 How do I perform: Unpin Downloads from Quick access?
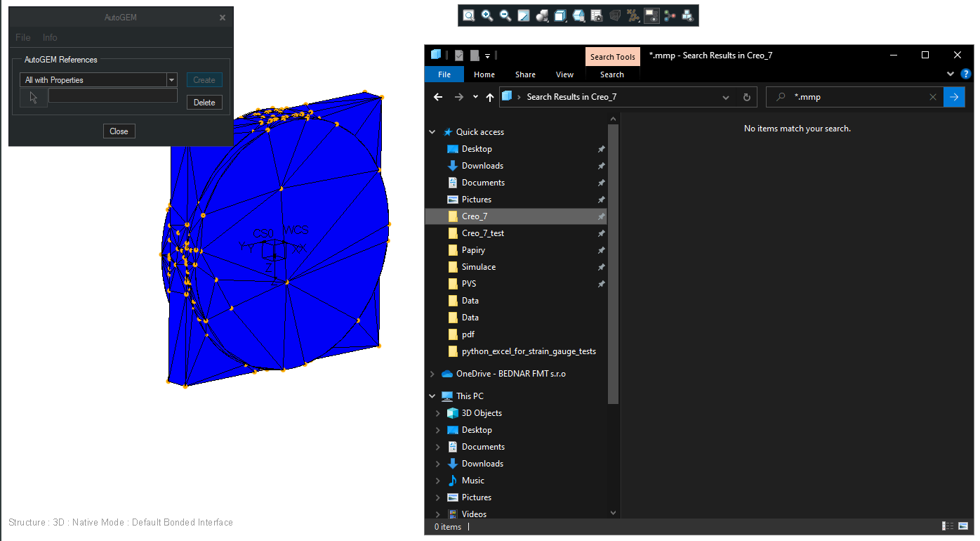(601, 165)
